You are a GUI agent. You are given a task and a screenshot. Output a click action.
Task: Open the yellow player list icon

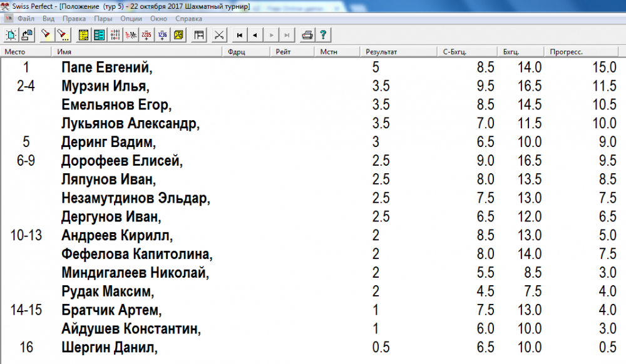pyautogui.click(x=83, y=35)
